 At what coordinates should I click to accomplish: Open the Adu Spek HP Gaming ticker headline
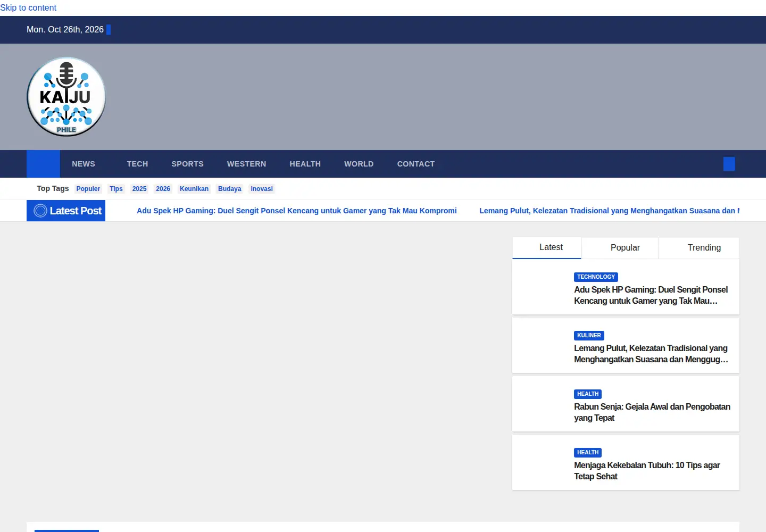tap(297, 211)
